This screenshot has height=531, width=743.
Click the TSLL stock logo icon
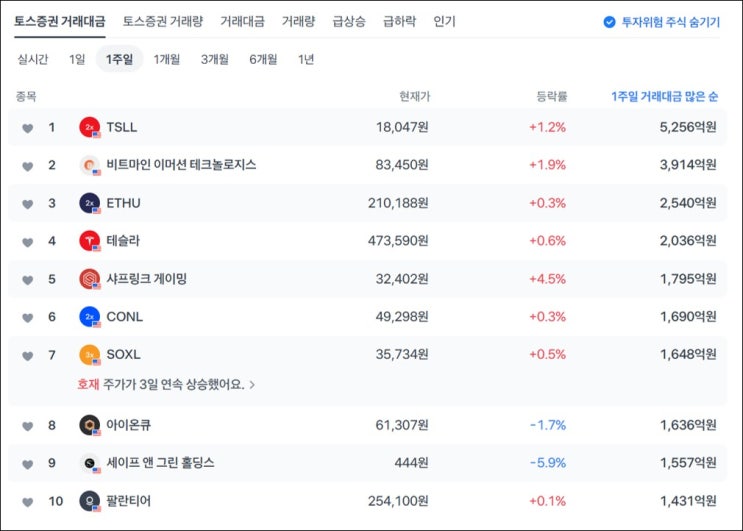point(89,127)
